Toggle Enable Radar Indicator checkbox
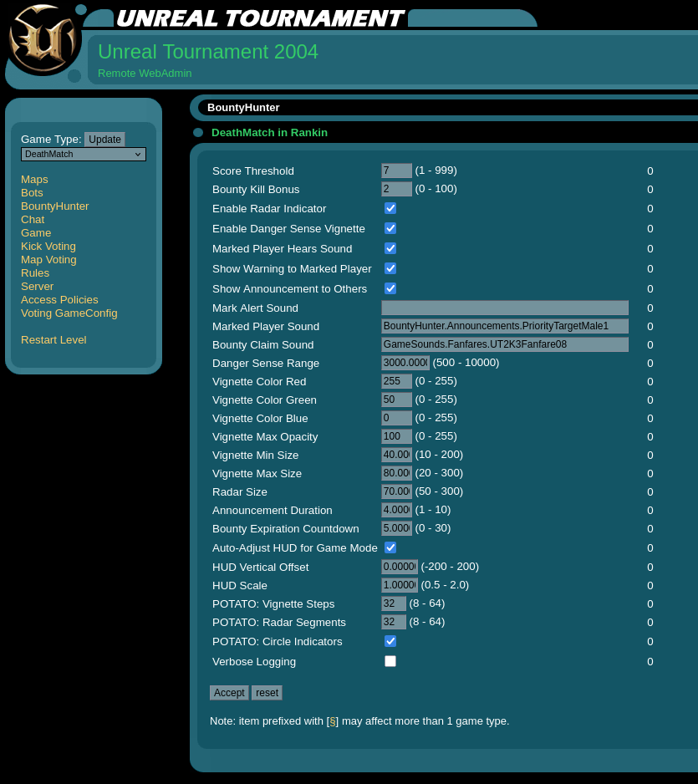This screenshot has height=784, width=698. [x=390, y=208]
